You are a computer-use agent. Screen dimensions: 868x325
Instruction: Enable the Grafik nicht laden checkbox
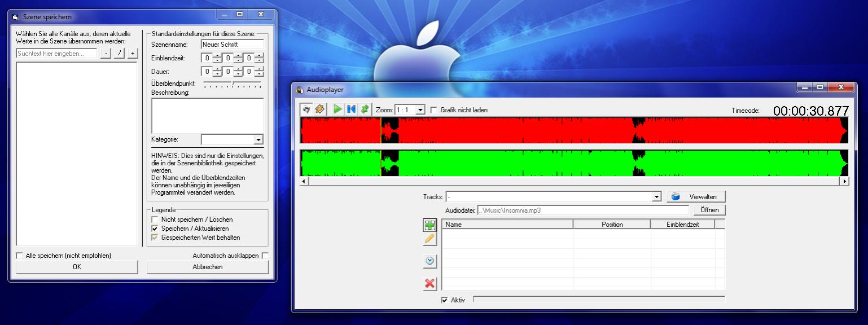coord(434,110)
